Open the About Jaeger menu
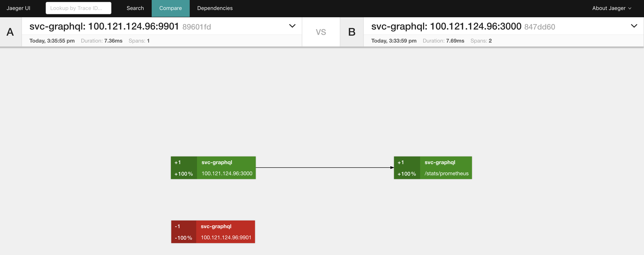 click(x=611, y=8)
